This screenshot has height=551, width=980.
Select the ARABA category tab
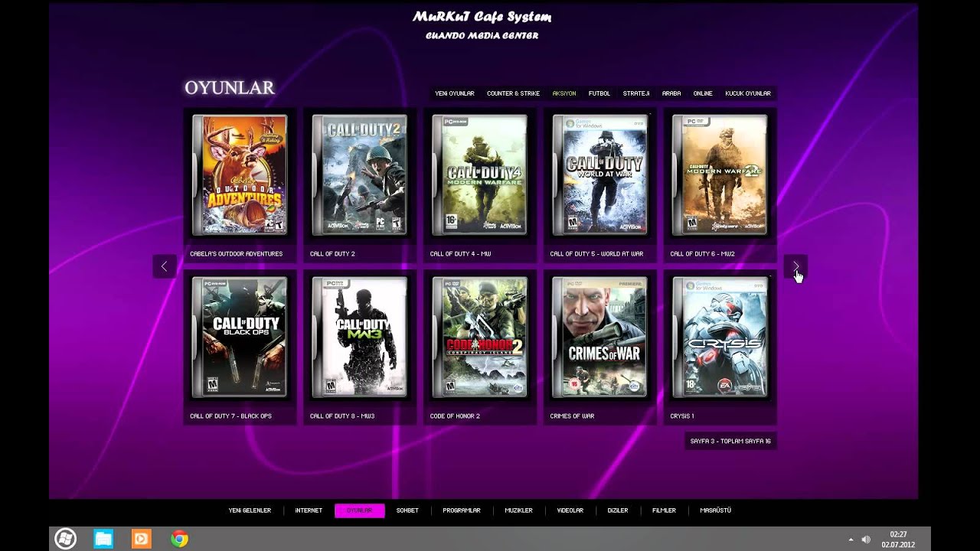coord(671,93)
